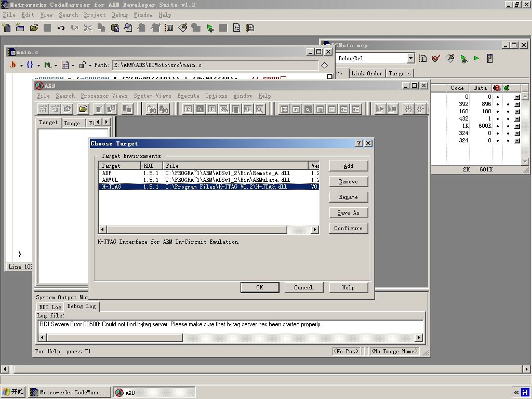This screenshot has width=532, height=399.
Task: Click the Configure button in Choose Target dialog
Action: [349, 229]
